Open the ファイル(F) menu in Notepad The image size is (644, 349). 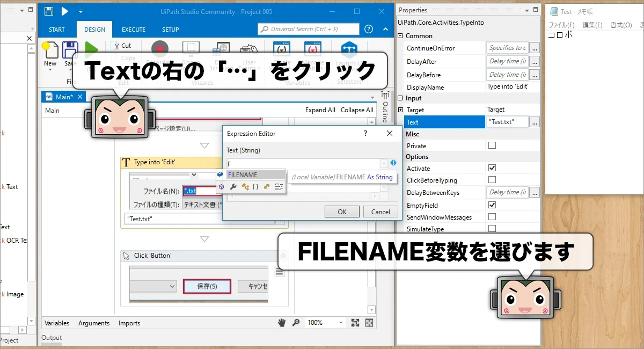click(x=561, y=25)
